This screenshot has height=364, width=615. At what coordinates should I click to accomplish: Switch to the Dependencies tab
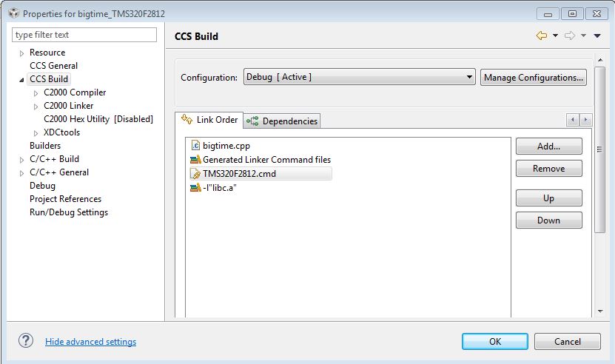283,121
